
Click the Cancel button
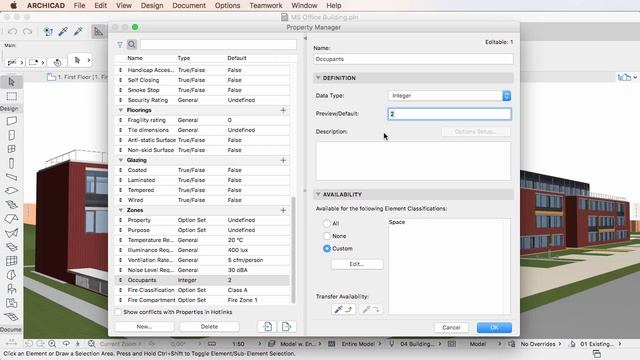(451, 327)
